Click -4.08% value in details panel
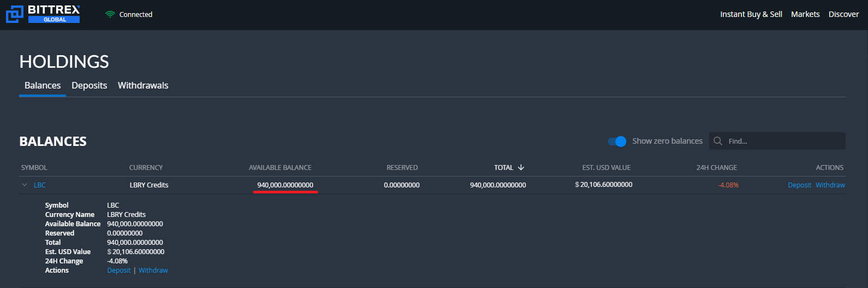Screen dimensions: 868x288 coord(117,261)
